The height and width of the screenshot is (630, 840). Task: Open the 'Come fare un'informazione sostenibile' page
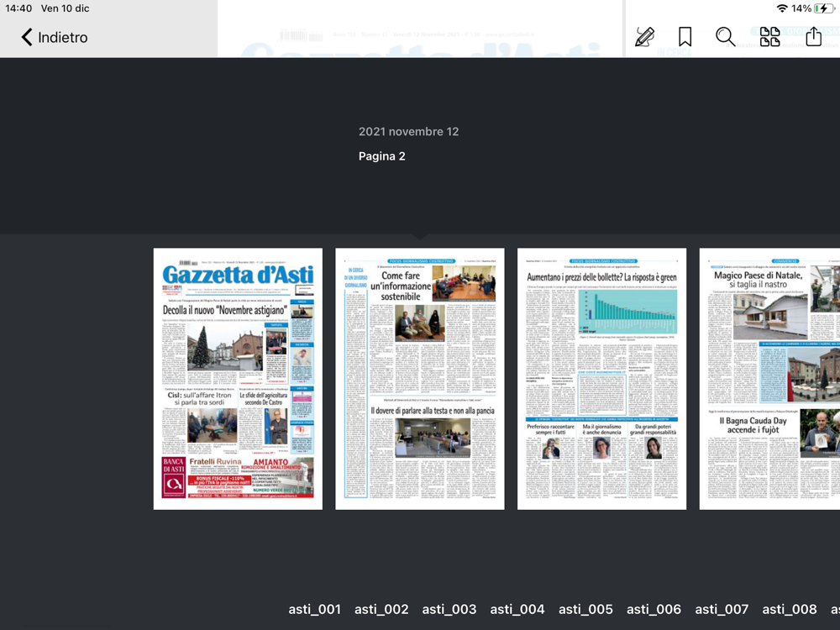(420, 378)
